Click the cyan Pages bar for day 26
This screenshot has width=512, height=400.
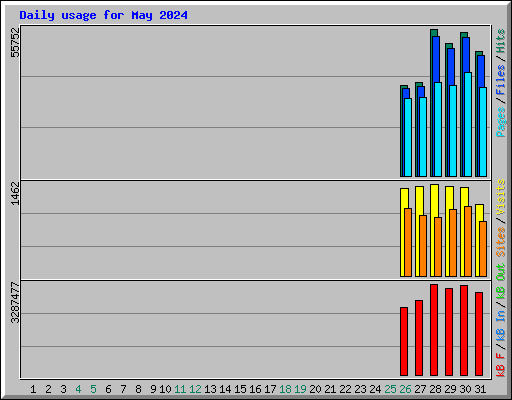point(408,137)
